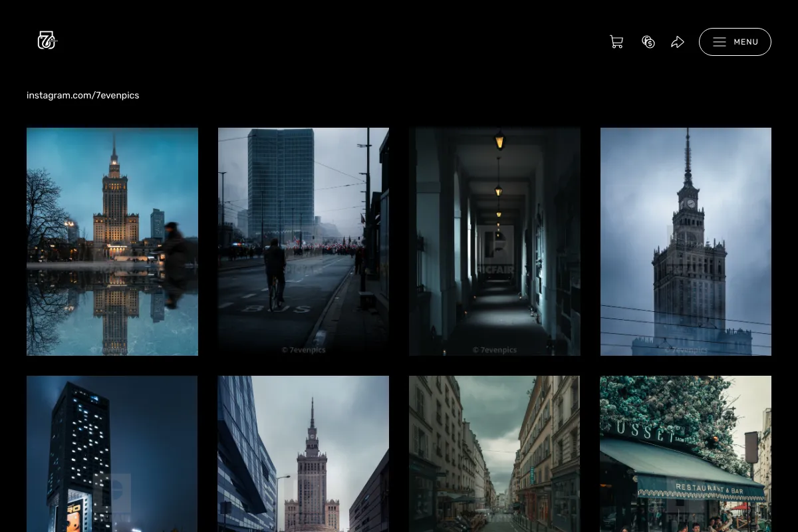Open the cyclist on bus lane photo

[303, 241]
